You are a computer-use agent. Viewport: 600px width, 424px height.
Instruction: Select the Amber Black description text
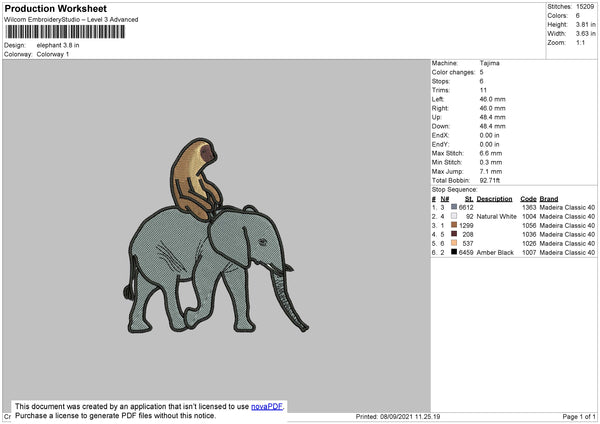(x=495, y=252)
